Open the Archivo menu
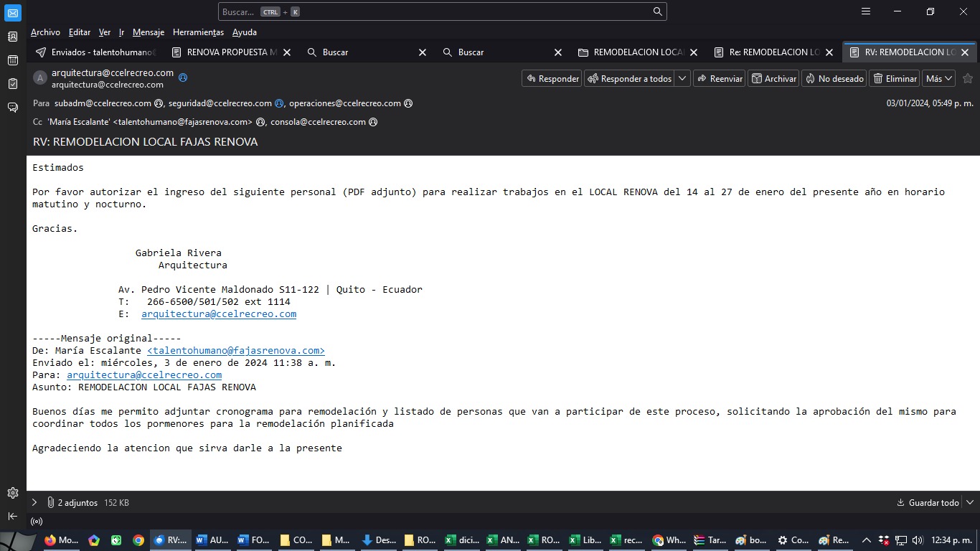This screenshot has width=980, height=551. click(45, 32)
